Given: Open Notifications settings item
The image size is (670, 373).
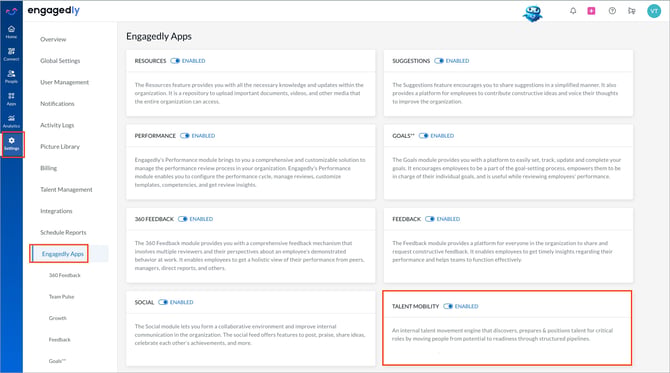Looking at the screenshot, I should pos(57,103).
